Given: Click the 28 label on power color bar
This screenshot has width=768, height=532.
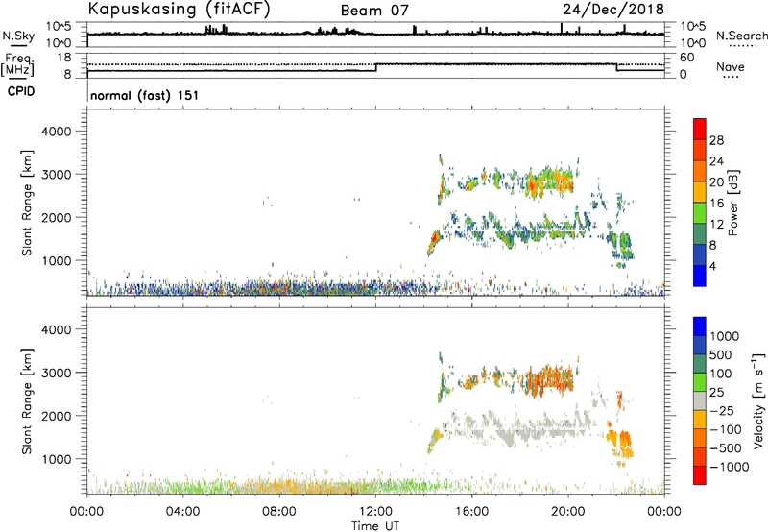Looking at the screenshot, I should click(x=716, y=140).
